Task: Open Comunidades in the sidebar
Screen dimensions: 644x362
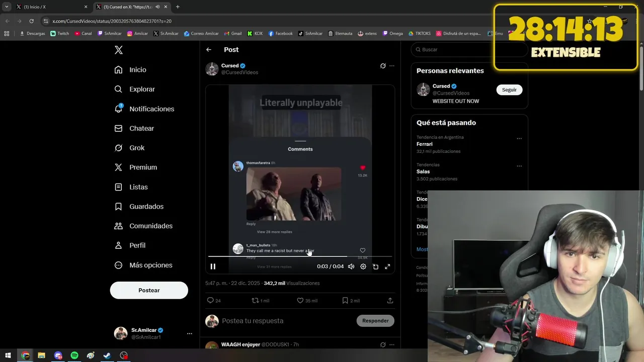Action: coord(144,226)
